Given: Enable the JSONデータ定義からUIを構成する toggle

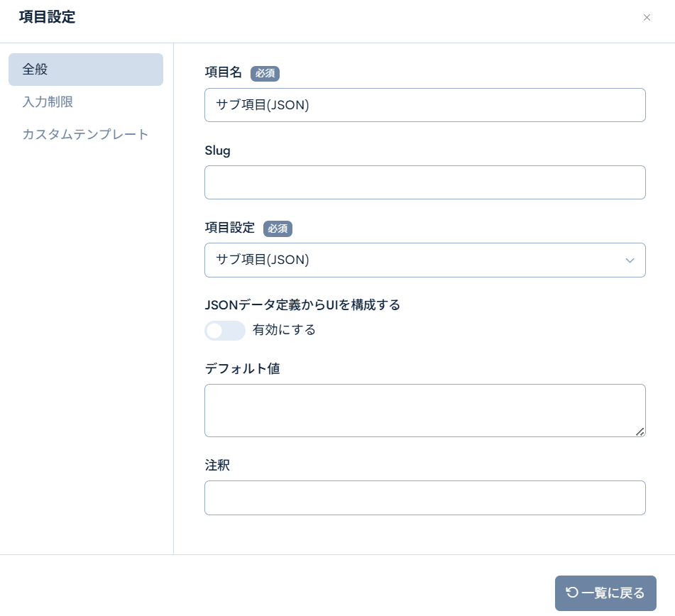Looking at the screenshot, I should [x=225, y=331].
